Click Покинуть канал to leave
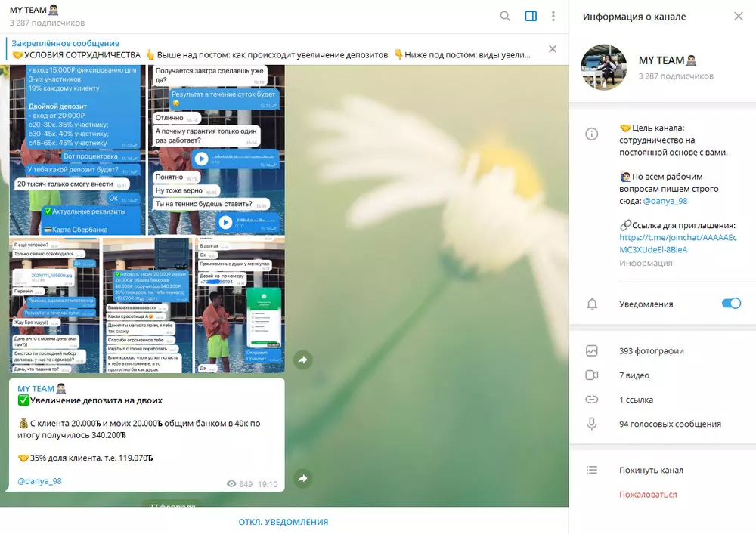This screenshot has width=756, height=534. [x=651, y=470]
